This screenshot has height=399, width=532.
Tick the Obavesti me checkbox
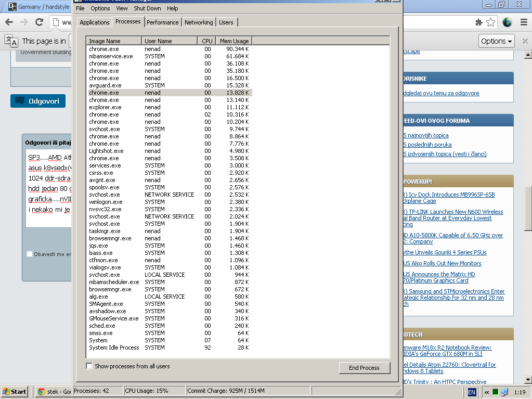tap(30, 254)
